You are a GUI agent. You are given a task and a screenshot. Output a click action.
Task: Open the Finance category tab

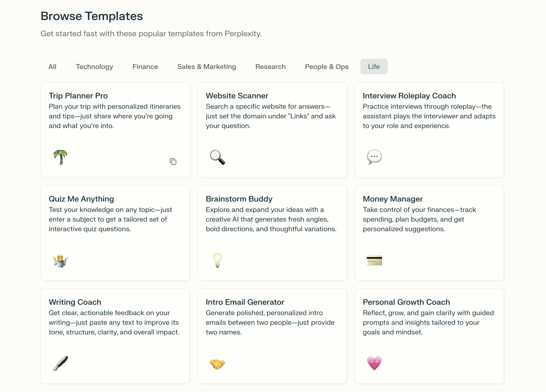click(145, 67)
